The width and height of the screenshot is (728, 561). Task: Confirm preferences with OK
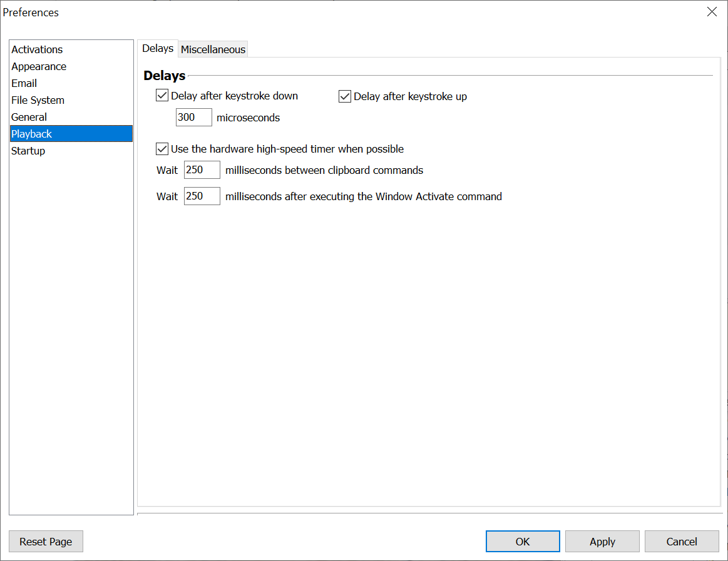click(x=523, y=542)
